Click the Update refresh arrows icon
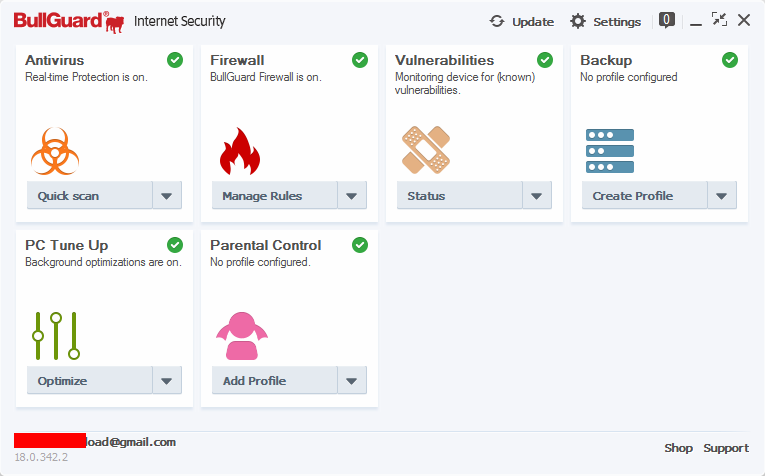 point(497,21)
